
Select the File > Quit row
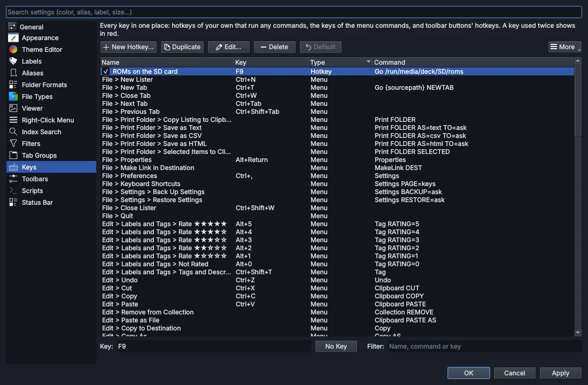[x=337, y=216]
